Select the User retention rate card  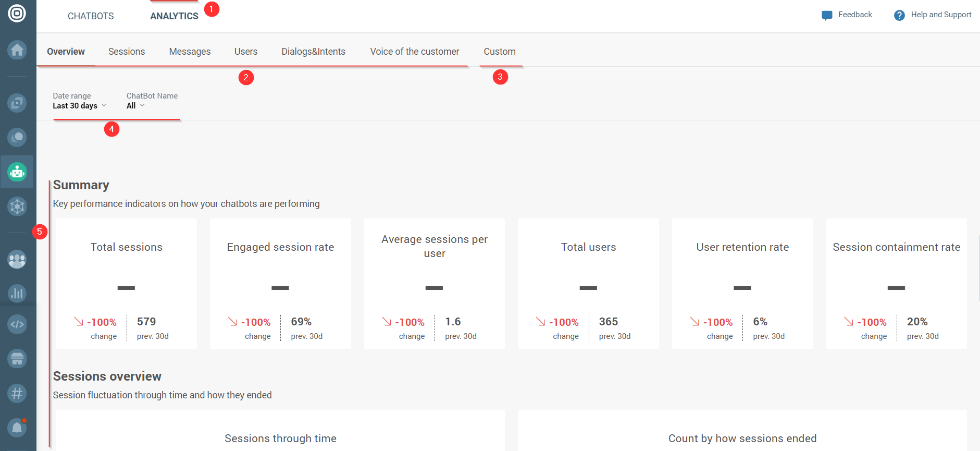click(742, 283)
